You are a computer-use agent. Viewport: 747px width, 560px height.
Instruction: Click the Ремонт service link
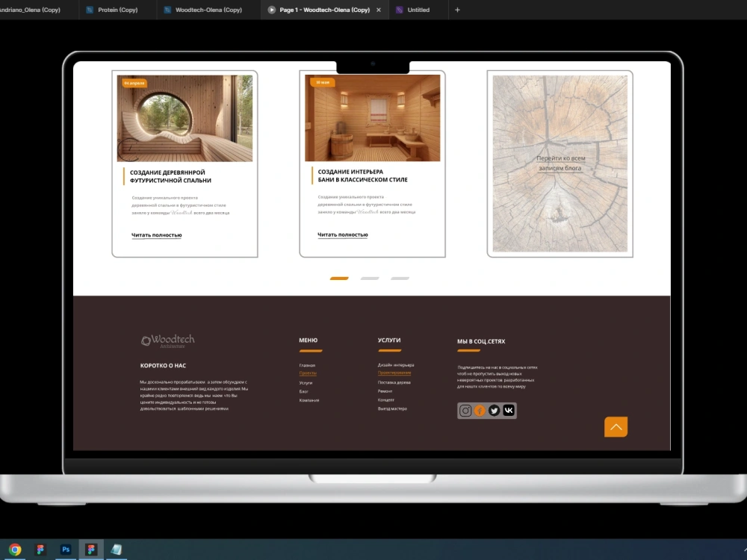click(385, 391)
